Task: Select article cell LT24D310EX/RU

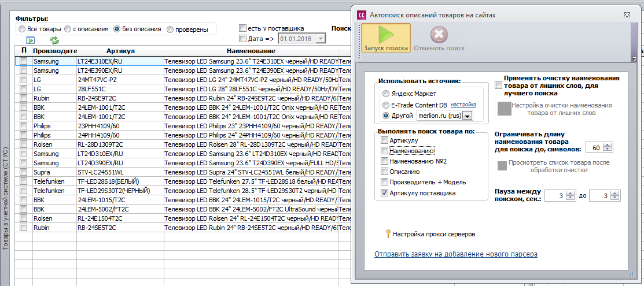Action: pos(120,154)
